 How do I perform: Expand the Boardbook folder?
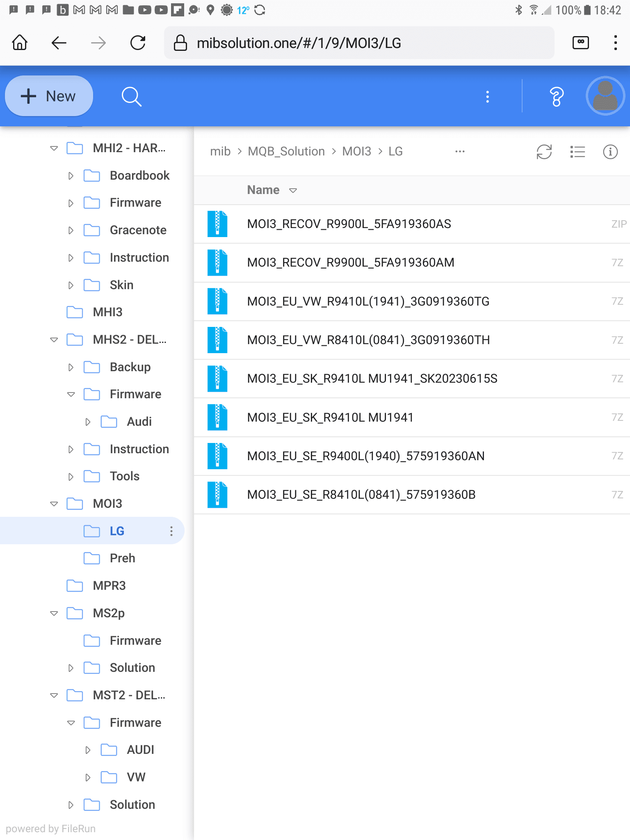[71, 176]
